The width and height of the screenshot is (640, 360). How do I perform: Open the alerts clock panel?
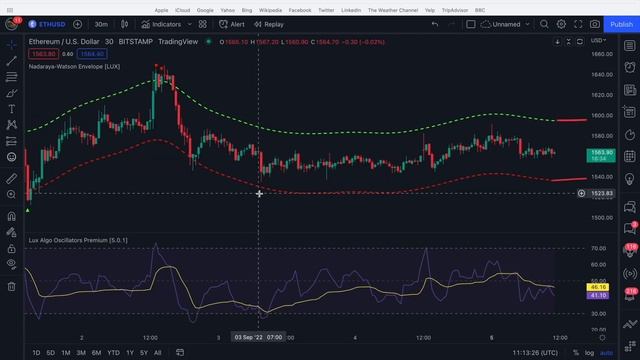[630, 67]
